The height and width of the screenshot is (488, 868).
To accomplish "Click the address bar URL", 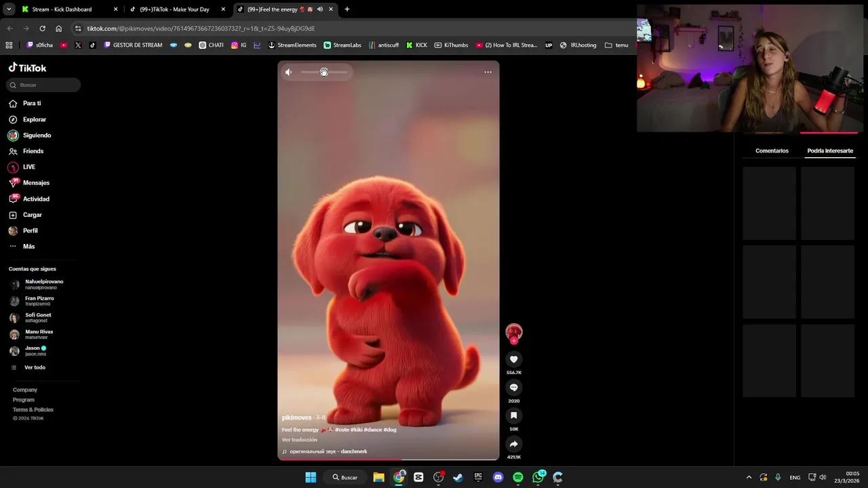I will pyautogui.click(x=201, y=28).
